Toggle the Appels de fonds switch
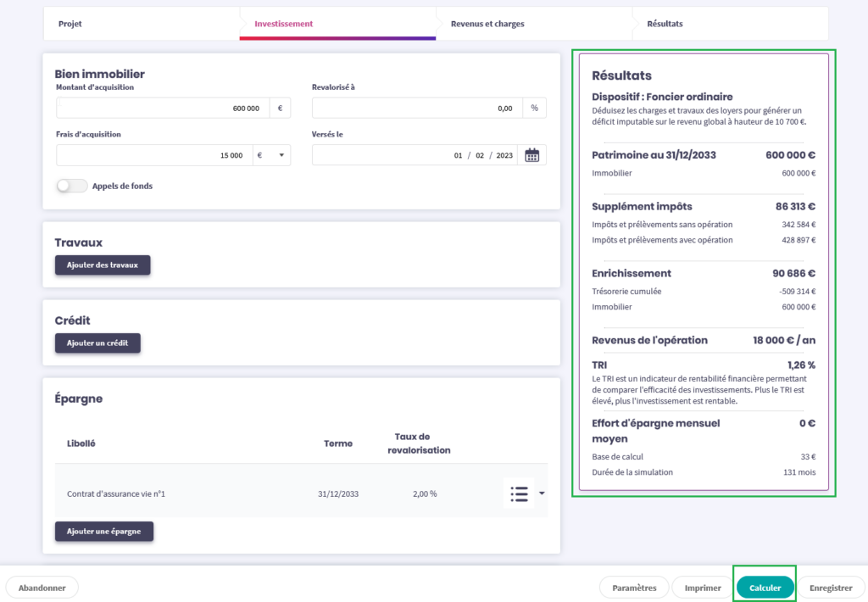 pos(72,186)
